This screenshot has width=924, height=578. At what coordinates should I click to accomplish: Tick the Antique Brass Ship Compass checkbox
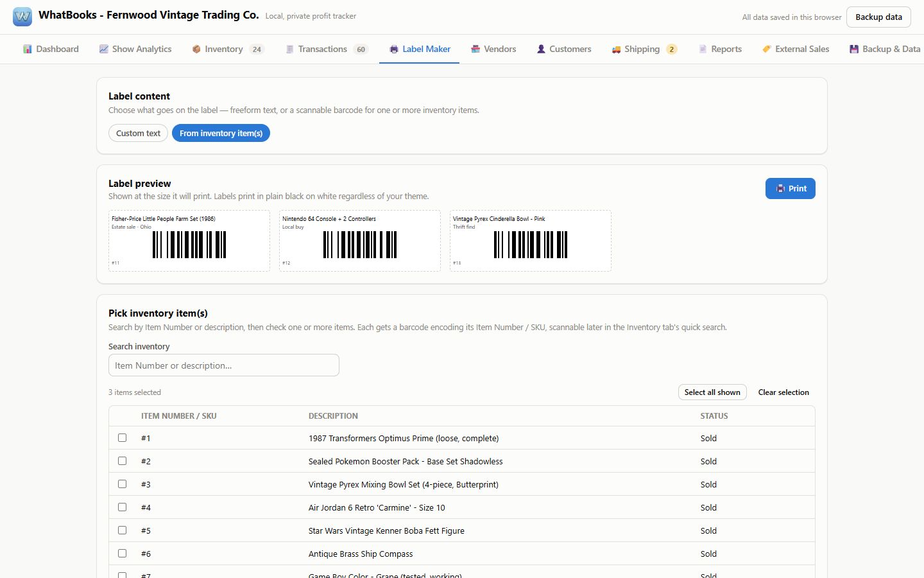(123, 553)
